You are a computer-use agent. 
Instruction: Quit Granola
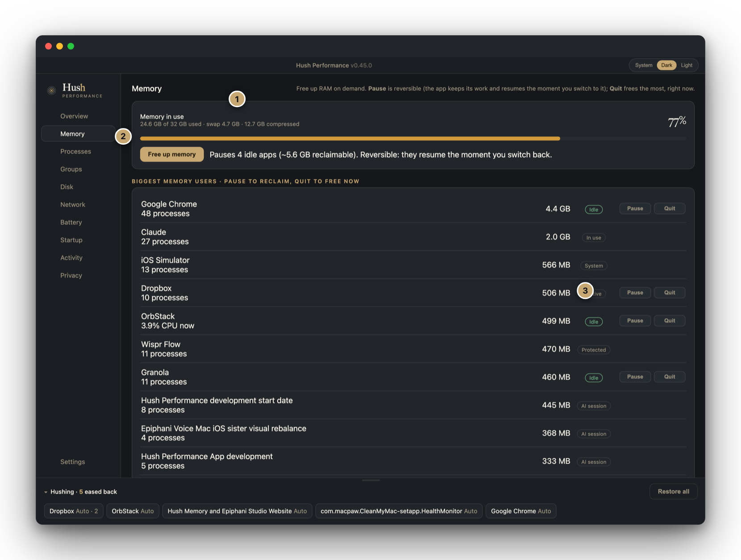pos(670,377)
